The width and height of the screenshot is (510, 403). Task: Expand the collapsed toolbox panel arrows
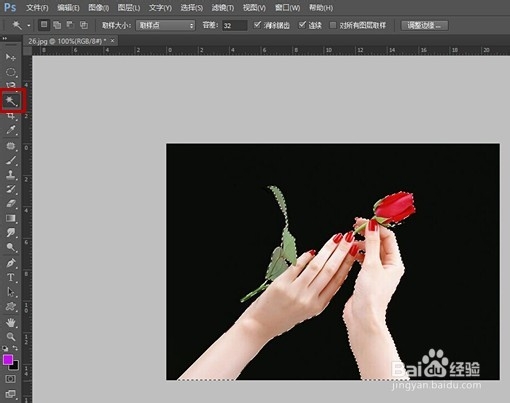(x=5, y=39)
